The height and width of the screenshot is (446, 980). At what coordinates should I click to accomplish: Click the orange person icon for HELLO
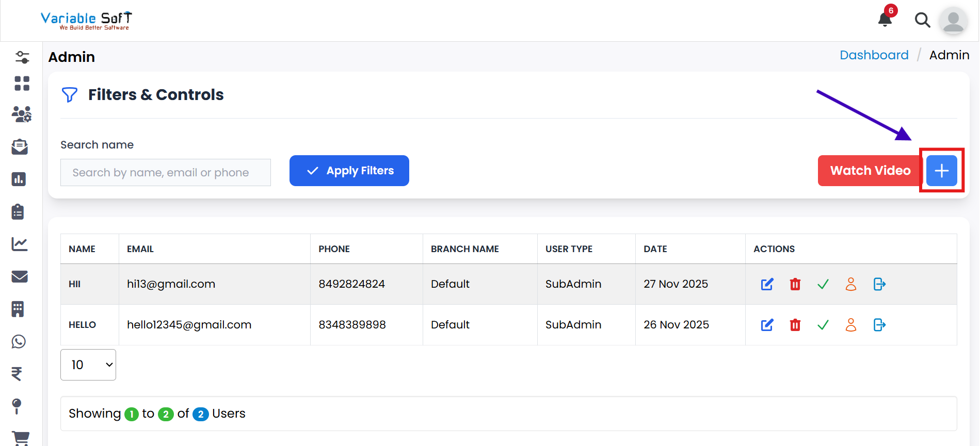click(x=850, y=325)
